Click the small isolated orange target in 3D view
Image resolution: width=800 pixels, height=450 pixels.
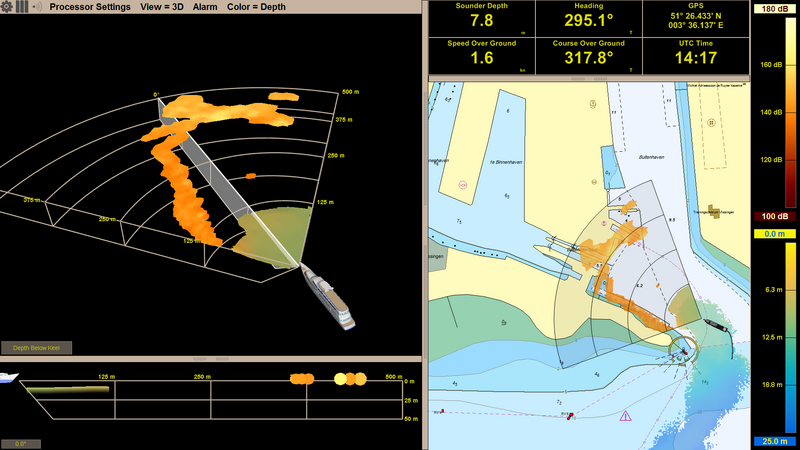(x=251, y=176)
